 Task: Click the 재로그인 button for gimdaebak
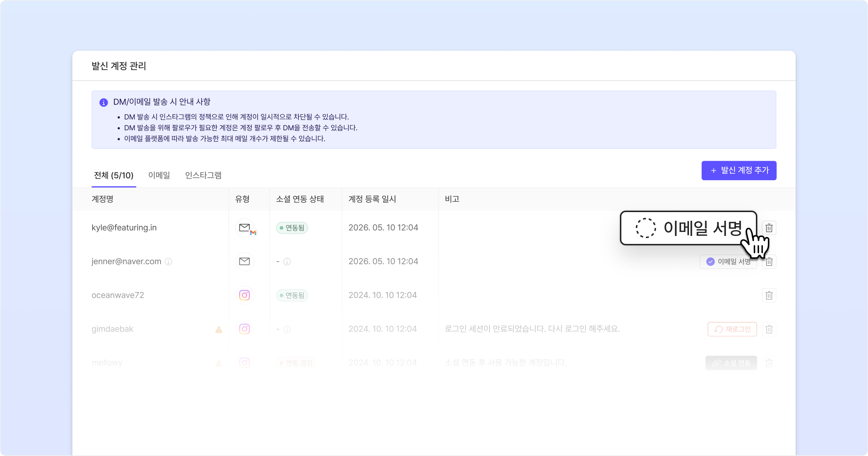coord(732,329)
